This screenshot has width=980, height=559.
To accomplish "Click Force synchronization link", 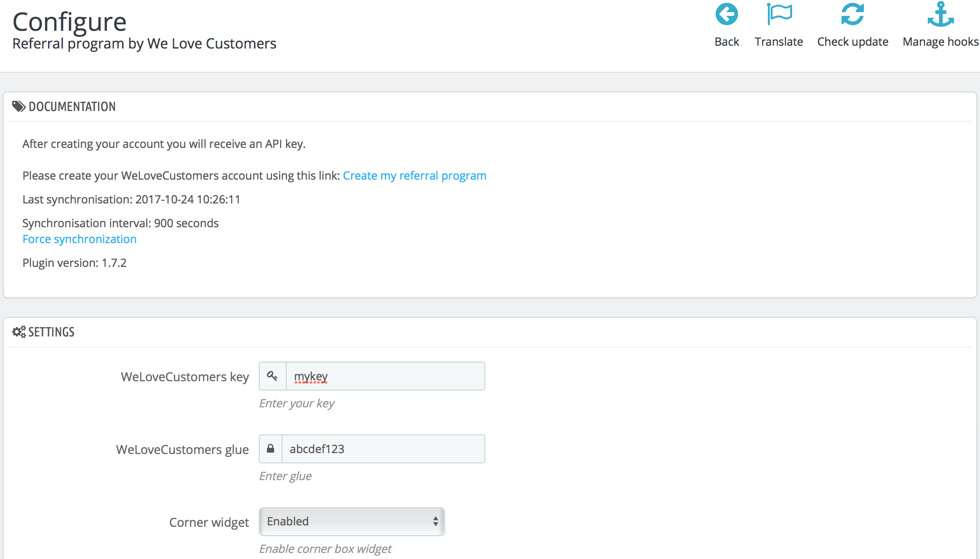I will pyautogui.click(x=79, y=239).
